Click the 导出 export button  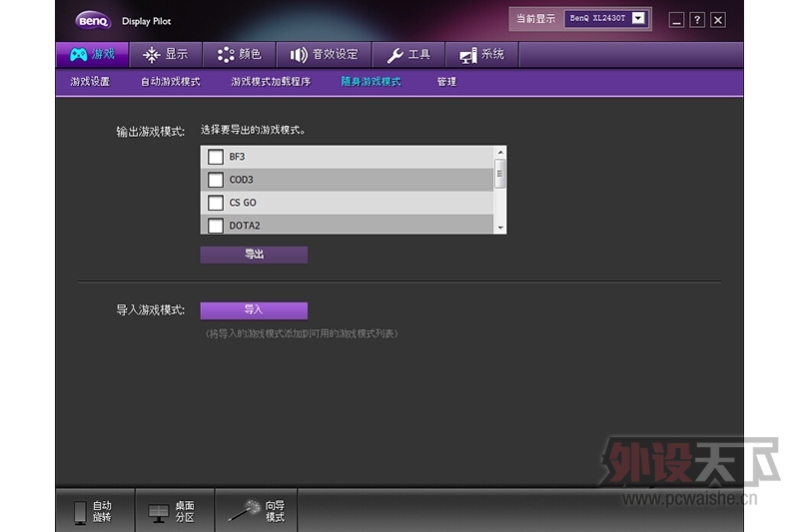point(254,255)
